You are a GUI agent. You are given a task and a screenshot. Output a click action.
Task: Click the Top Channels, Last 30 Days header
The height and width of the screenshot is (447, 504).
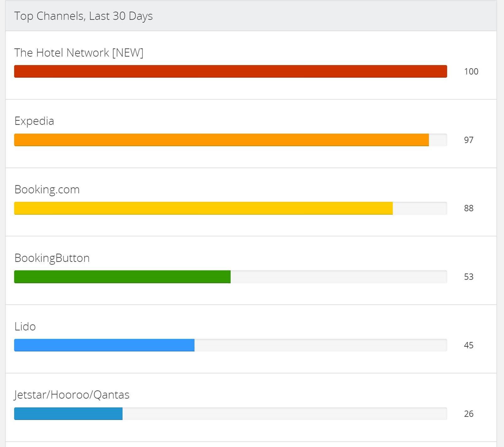pos(83,16)
